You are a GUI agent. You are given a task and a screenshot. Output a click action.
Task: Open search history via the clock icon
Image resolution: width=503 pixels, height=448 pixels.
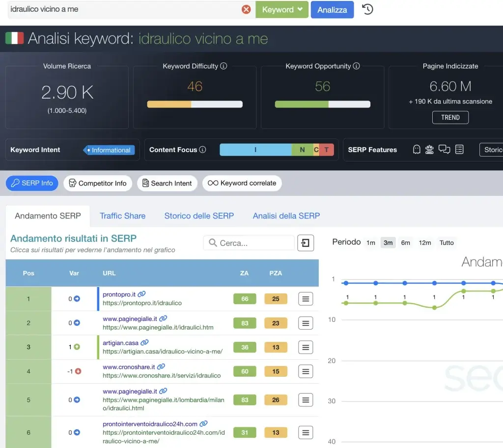coord(367,9)
